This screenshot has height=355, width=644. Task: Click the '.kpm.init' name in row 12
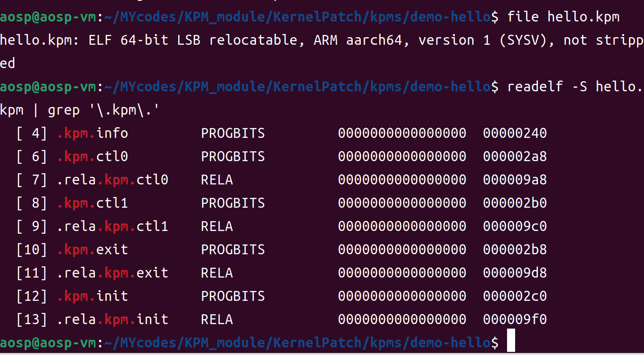click(x=93, y=296)
